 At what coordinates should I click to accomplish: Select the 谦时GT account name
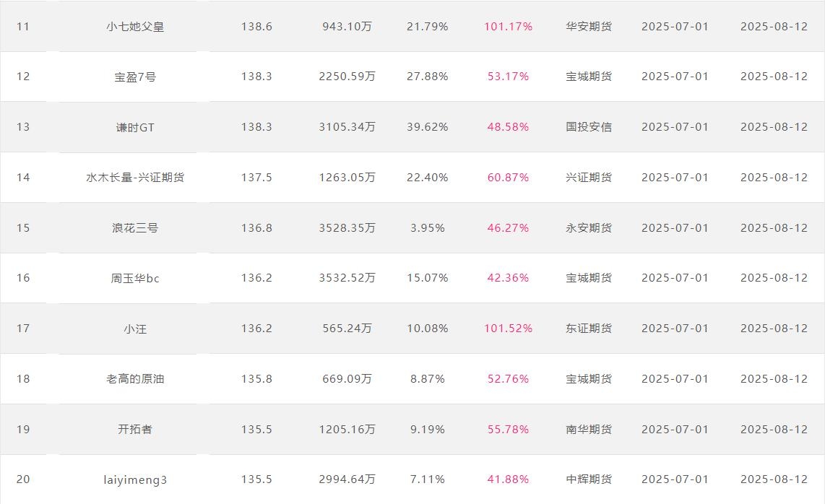135,127
